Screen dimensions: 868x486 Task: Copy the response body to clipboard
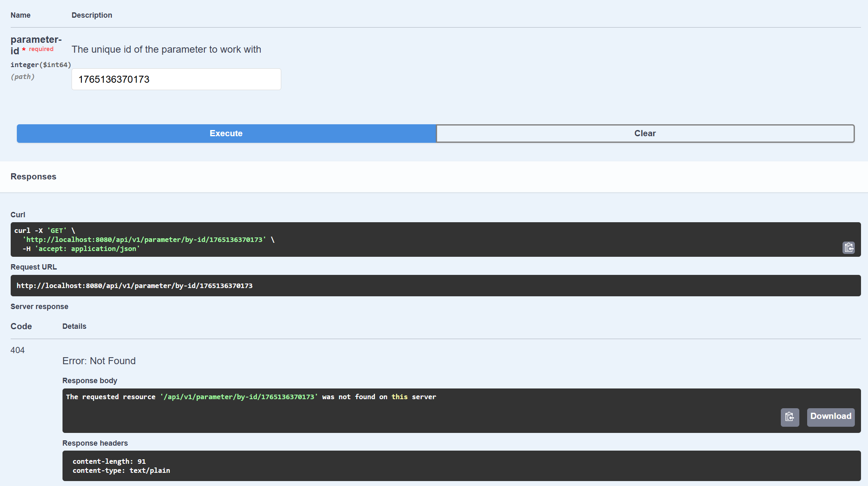789,417
